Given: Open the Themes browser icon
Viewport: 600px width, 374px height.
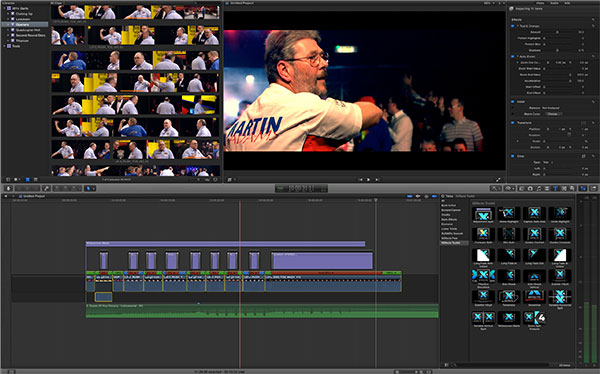Looking at the screenshot, I should (x=572, y=188).
